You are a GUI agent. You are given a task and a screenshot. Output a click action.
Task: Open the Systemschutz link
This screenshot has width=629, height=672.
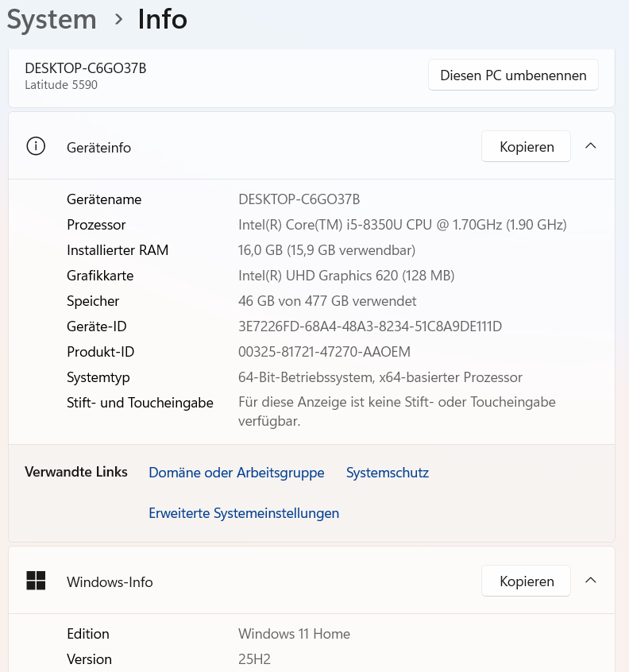coord(388,473)
